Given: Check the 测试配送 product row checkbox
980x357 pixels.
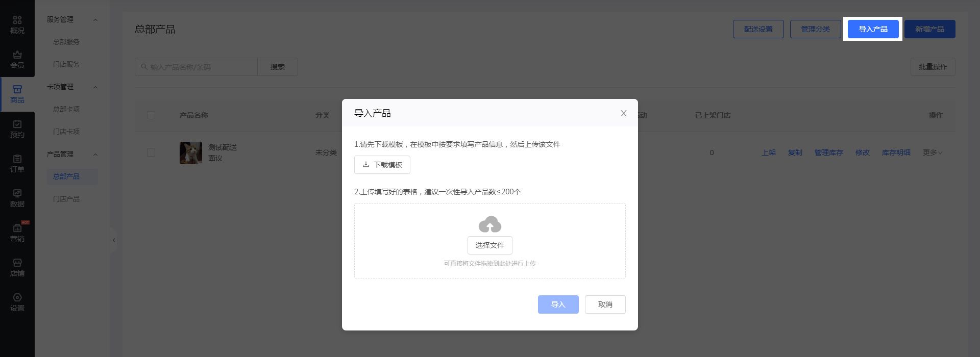Looking at the screenshot, I should (x=151, y=152).
